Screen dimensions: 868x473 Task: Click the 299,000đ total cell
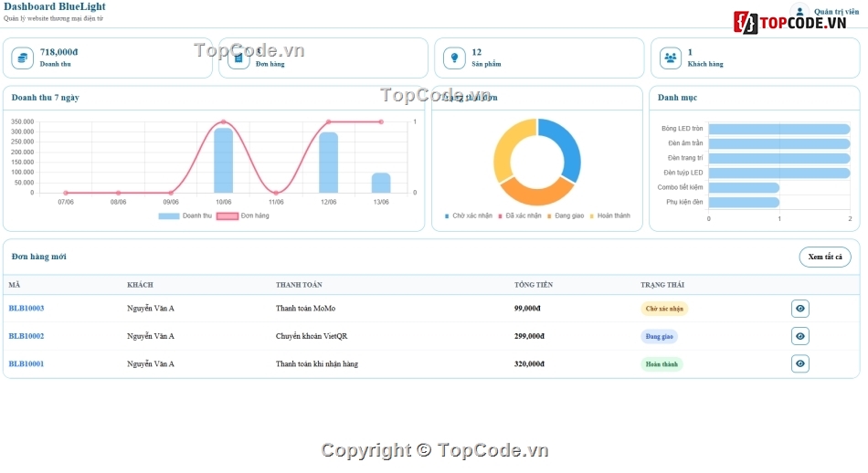click(x=529, y=336)
